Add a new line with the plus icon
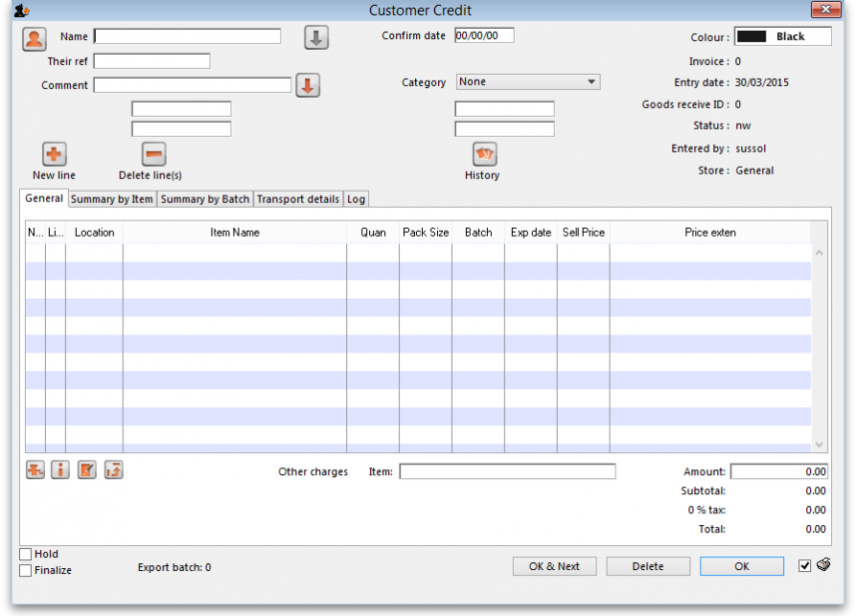Screen dimensions: 856x616 tap(54, 154)
